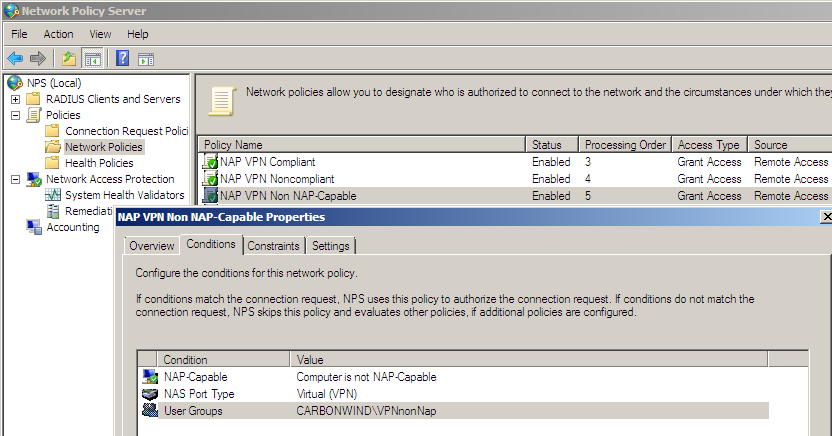Select the NAS Port Type condition row
832x436 pixels.
454,394
